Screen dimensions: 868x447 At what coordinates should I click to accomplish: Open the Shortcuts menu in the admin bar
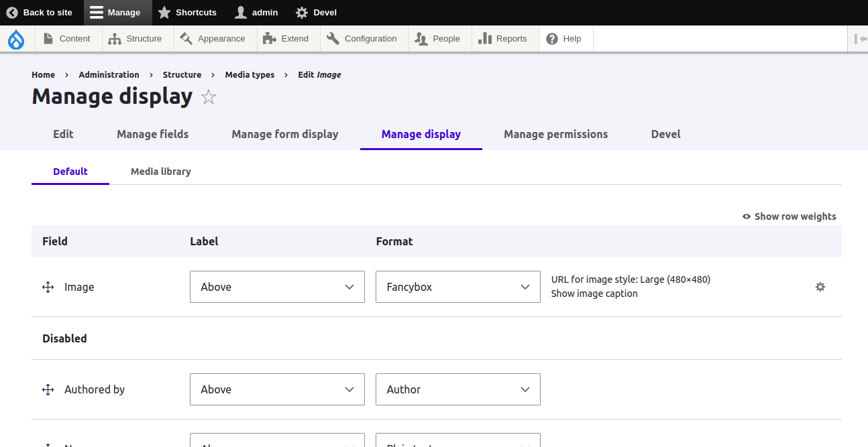point(188,12)
